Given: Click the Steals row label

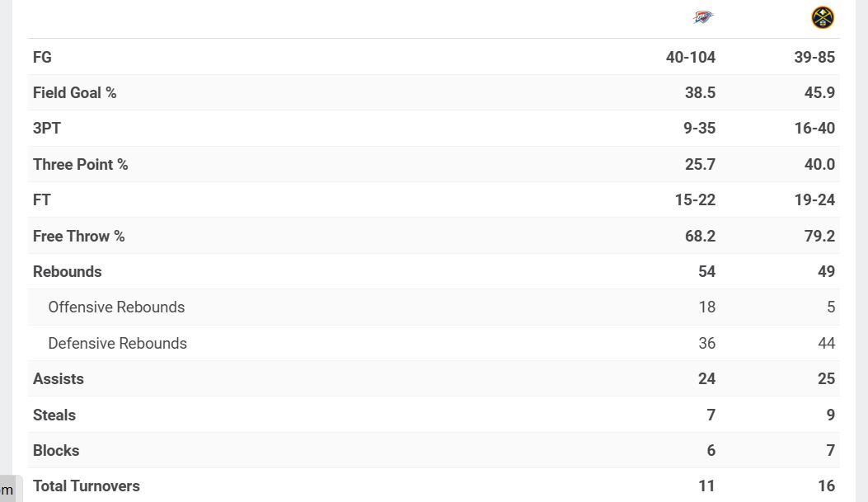Looking at the screenshot, I should 54,415.
